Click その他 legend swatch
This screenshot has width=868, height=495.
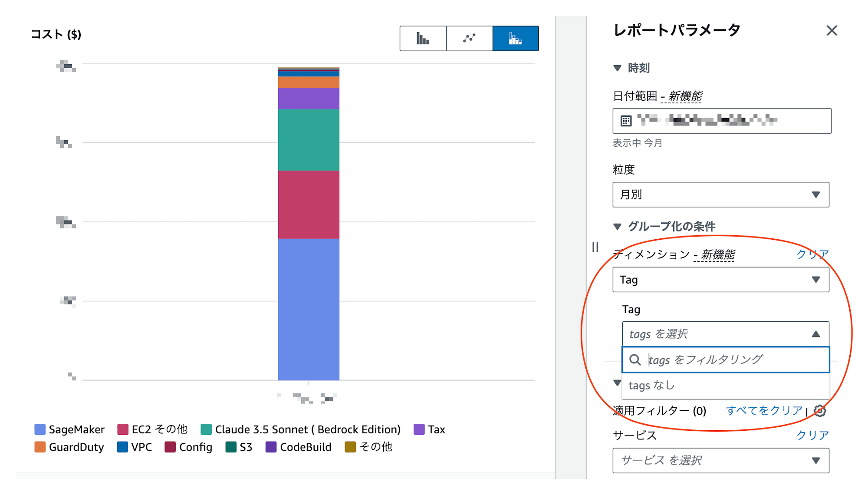[x=350, y=447]
